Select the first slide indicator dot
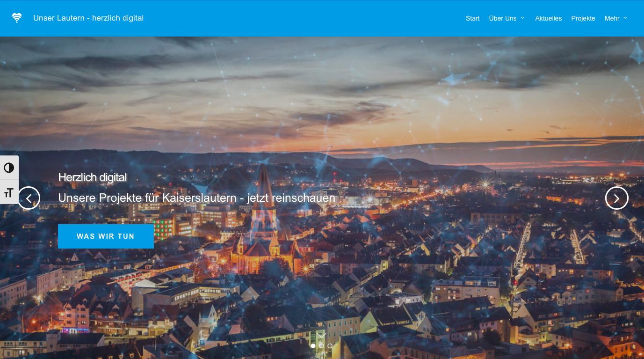 [313, 346]
